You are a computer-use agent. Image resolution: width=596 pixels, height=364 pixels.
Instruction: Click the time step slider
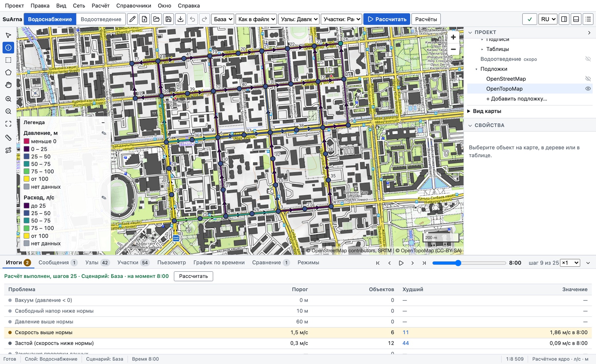tap(469, 263)
